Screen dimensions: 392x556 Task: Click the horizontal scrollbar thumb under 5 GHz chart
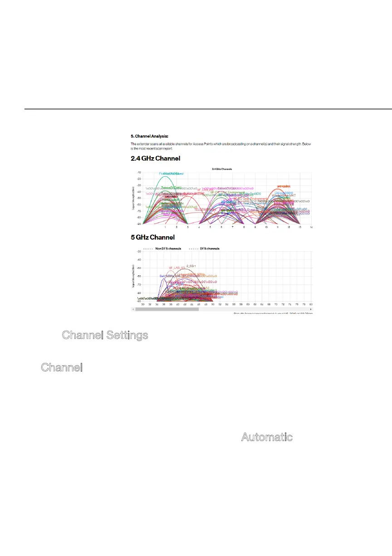click(167, 309)
